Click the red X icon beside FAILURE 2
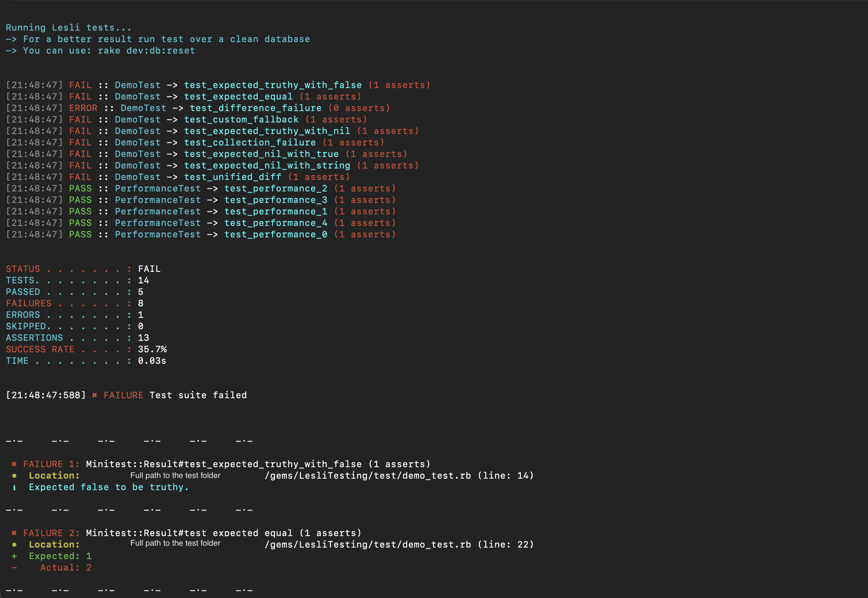 (14, 533)
